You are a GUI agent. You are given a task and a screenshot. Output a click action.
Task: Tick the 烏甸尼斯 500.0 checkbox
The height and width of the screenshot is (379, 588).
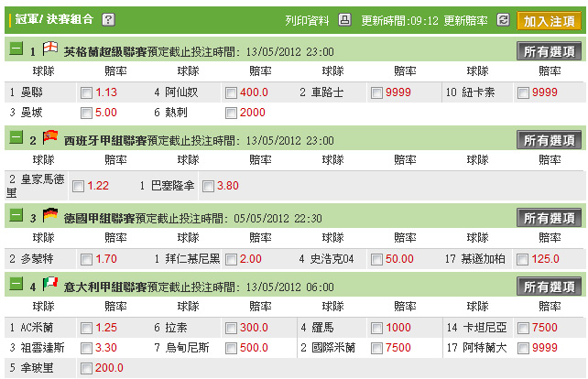(x=231, y=348)
